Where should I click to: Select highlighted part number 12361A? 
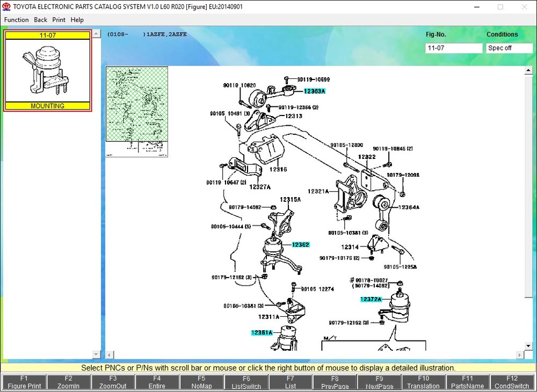(262, 332)
